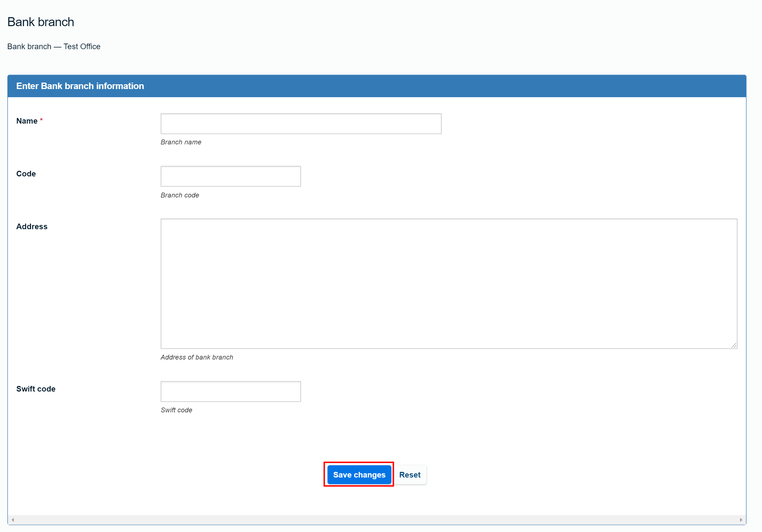Focus the branch Code text field
The height and width of the screenshot is (532, 762).
pos(231,176)
